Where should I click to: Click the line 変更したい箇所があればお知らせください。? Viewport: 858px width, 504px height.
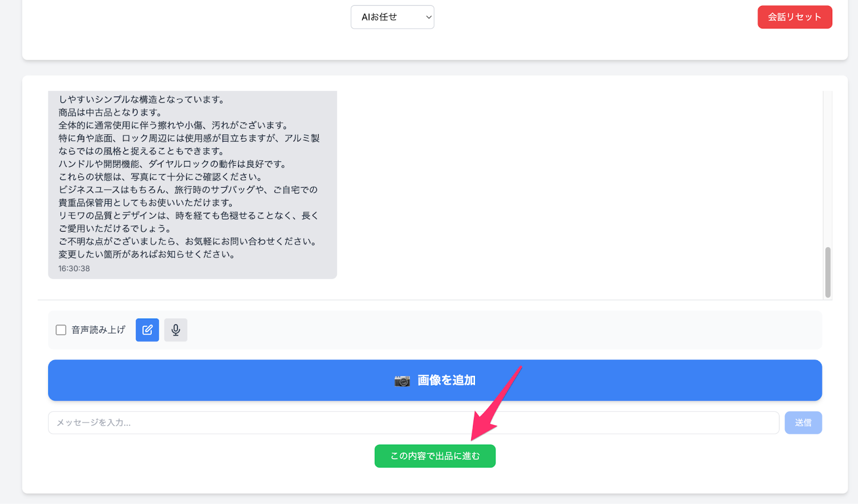[147, 254]
